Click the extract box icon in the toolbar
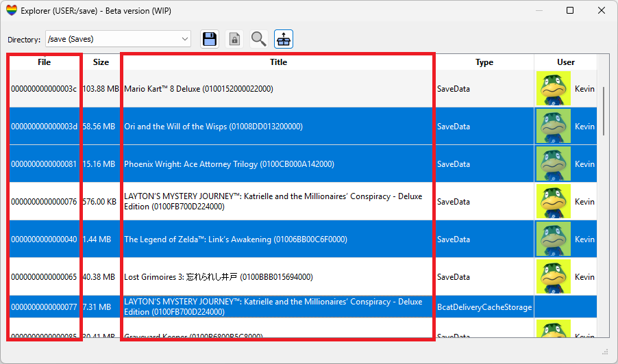 [x=284, y=40]
